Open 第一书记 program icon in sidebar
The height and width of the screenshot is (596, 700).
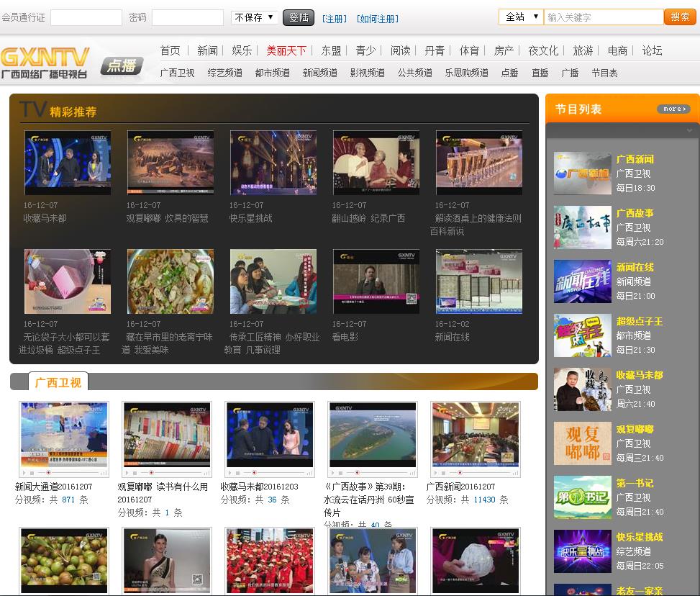583,497
